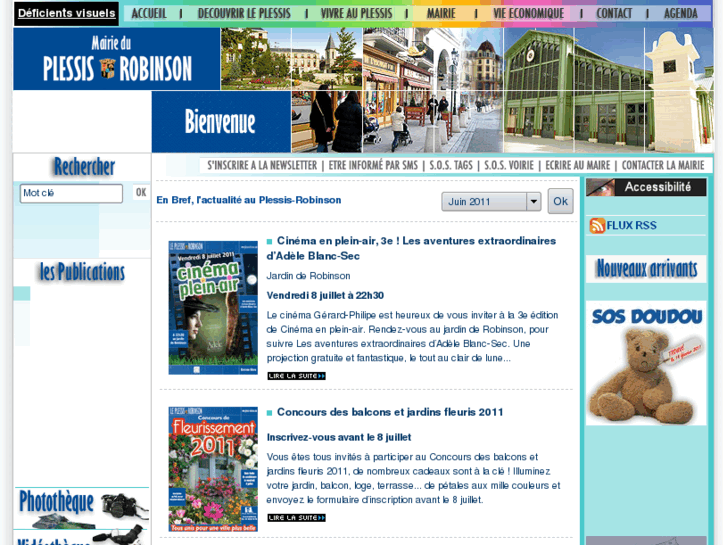Click the Rechercher heading
727x545 pixels.
(x=84, y=167)
